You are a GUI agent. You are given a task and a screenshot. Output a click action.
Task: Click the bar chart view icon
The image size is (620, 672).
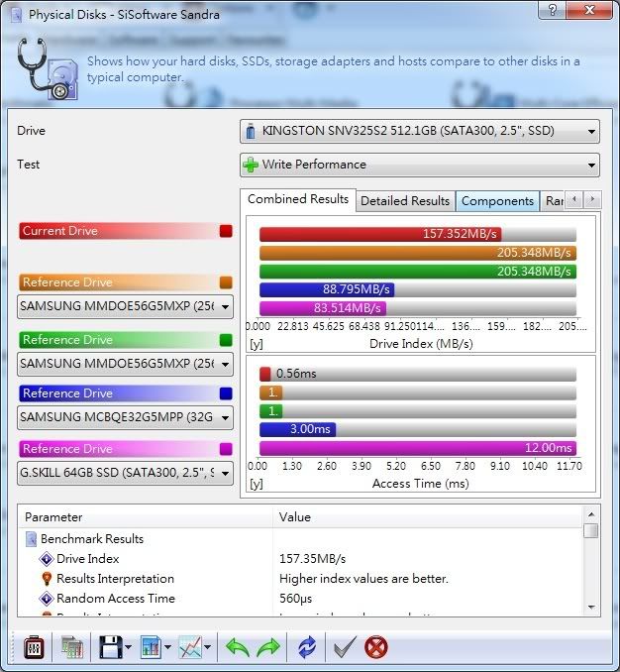click(x=151, y=647)
